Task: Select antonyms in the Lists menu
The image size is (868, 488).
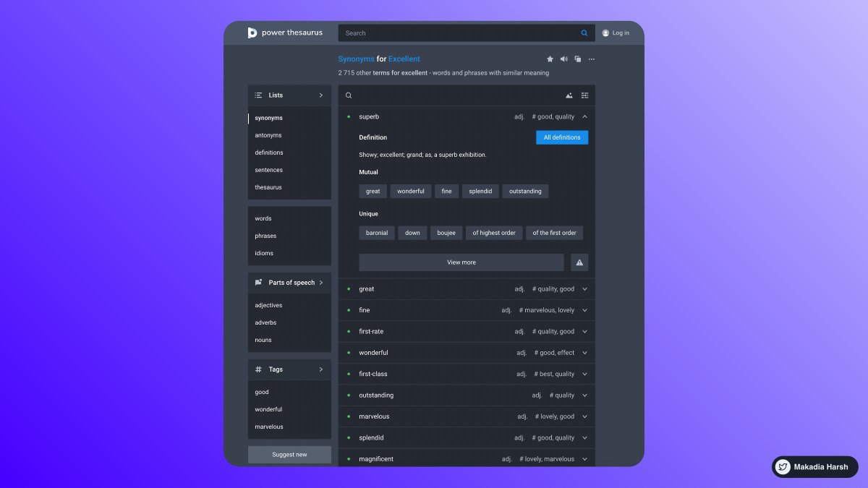Action: point(268,135)
